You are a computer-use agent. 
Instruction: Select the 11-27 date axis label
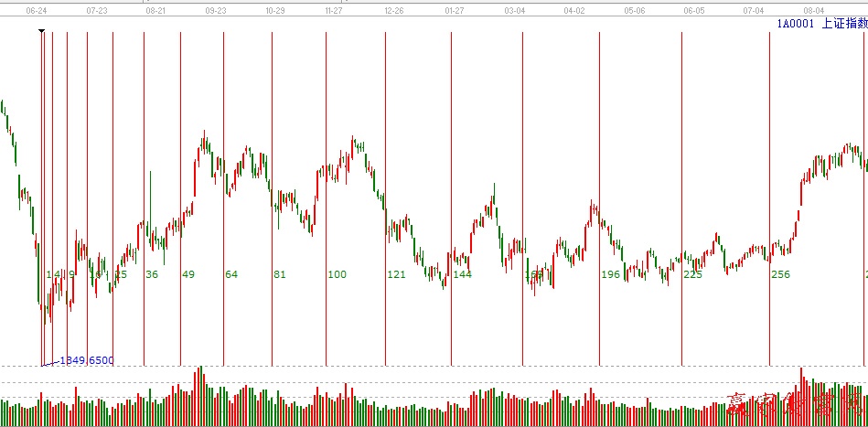[x=334, y=11]
